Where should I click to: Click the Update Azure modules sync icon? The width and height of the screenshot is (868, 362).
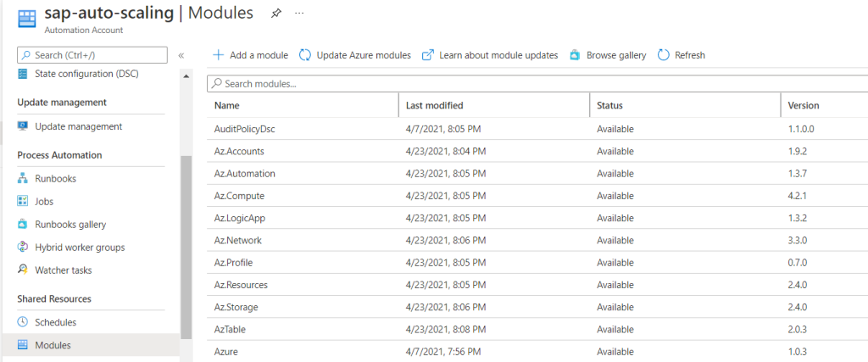[x=305, y=55]
